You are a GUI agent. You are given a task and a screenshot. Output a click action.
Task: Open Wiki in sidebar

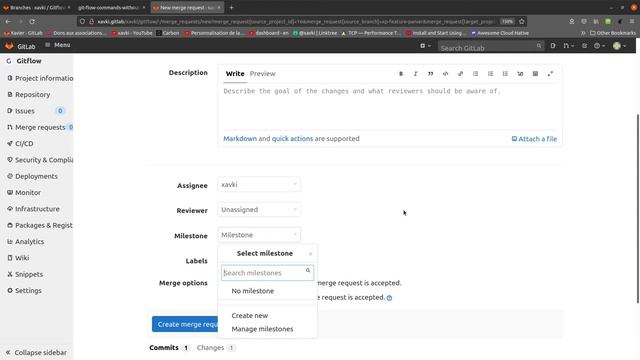click(18, 258)
